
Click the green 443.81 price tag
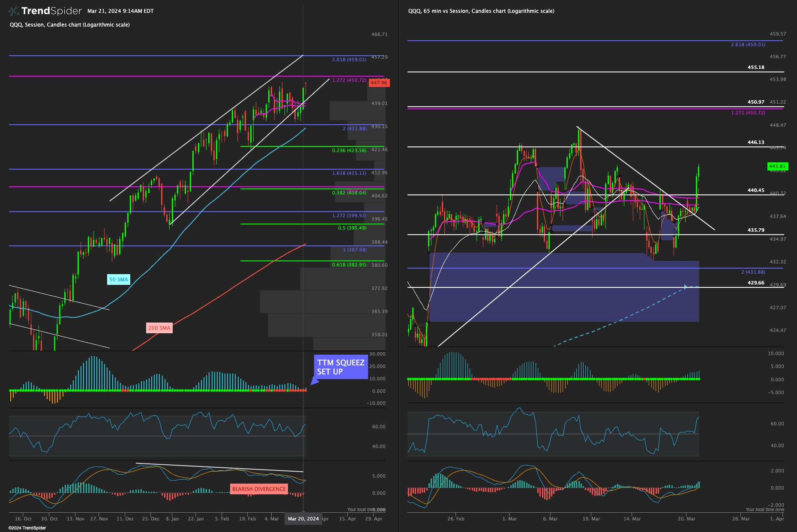(777, 166)
